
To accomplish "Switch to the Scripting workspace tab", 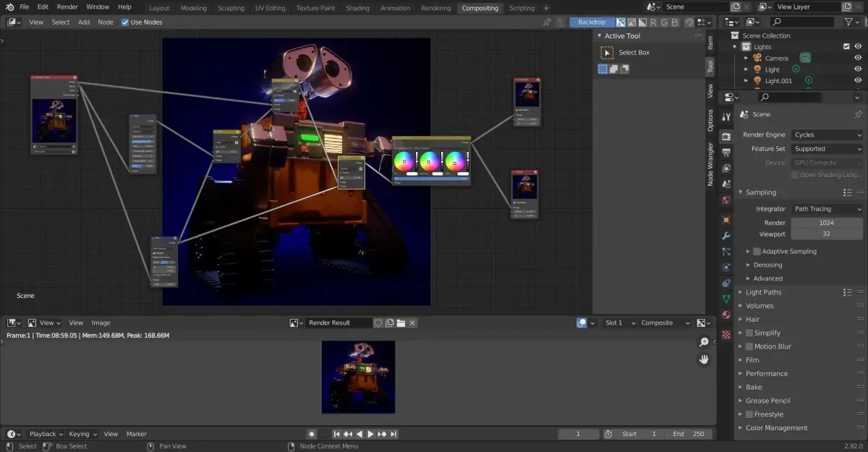I will [522, 8].
